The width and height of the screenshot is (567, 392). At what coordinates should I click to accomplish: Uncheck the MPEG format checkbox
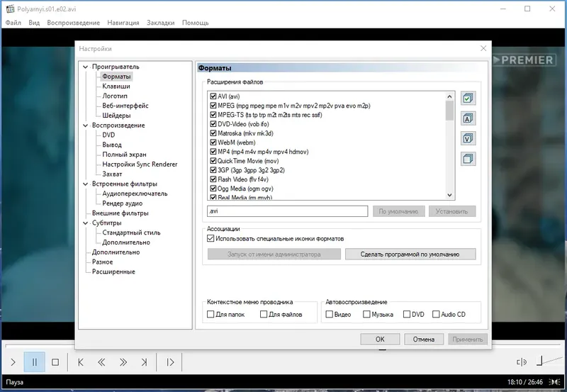pos(213,106)
